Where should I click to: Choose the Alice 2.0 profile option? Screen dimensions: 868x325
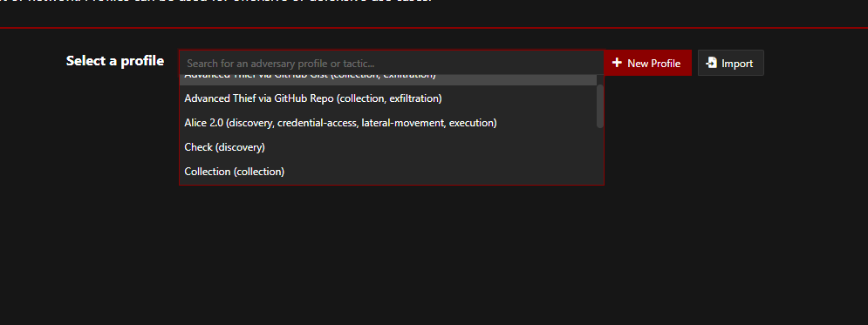388,123
